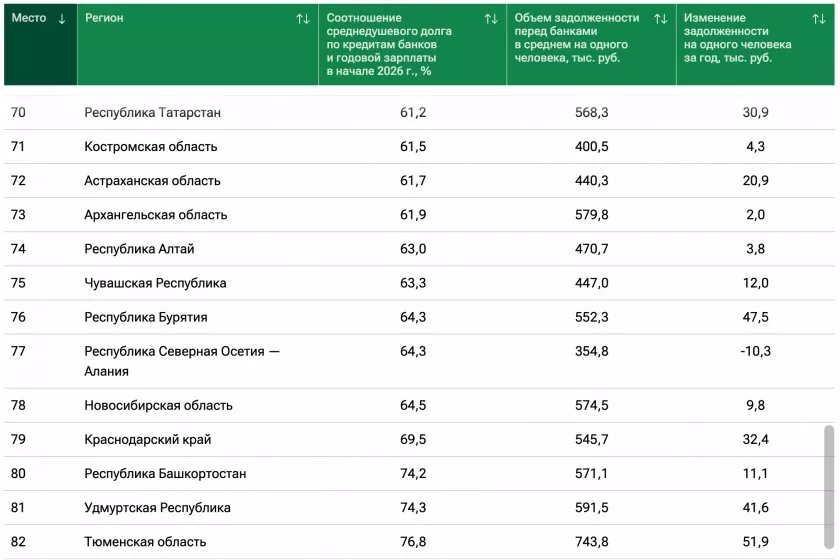Click the 743,8 debt volume cell
The width and height of the screenshot is (840, 560).
coord(591,542)
